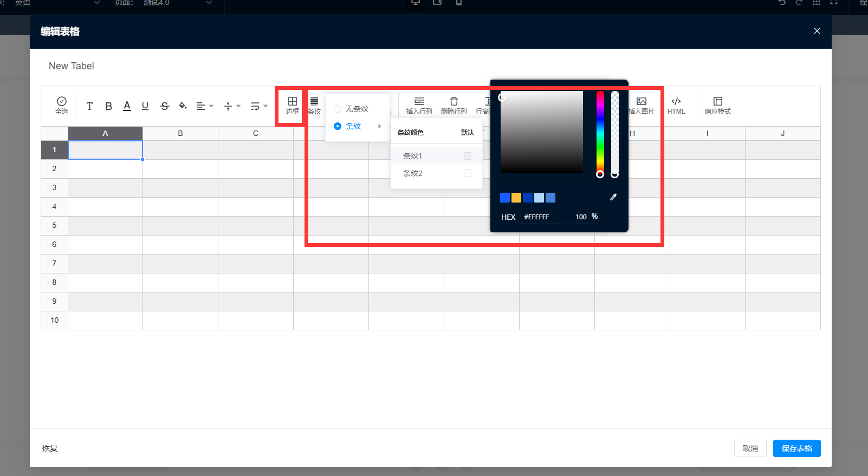Click the strikethrough text icon

(165, 106)
